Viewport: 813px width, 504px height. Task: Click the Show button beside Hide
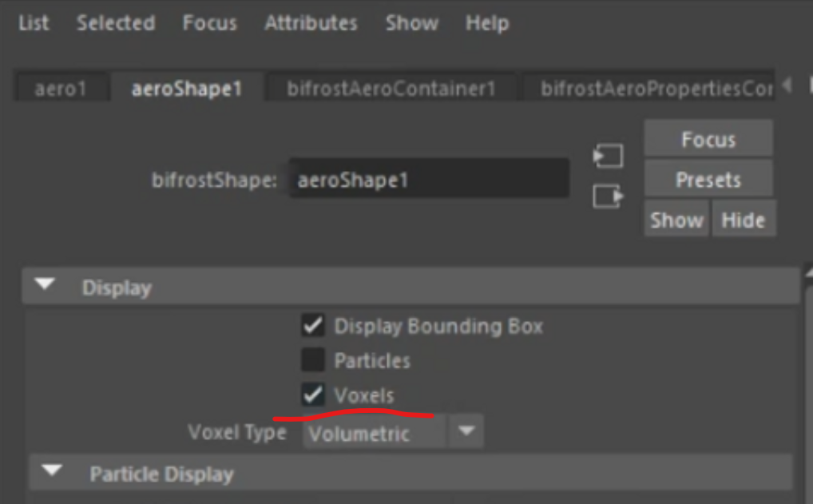[x=676, y=220]
